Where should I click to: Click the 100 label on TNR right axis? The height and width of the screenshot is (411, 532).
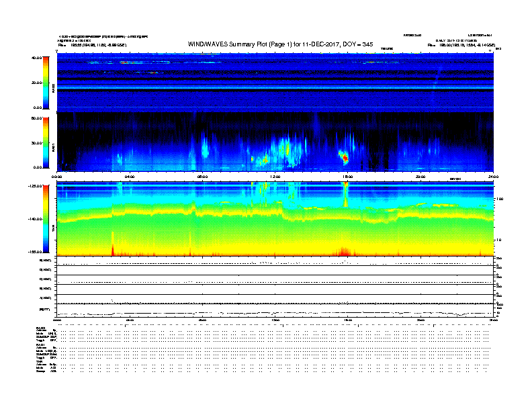click(x=500, y=199)
